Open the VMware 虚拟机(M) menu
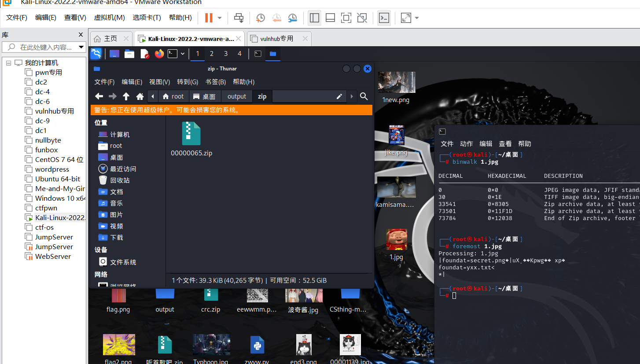The image size is (640, 364). click(x=109, y=18)
